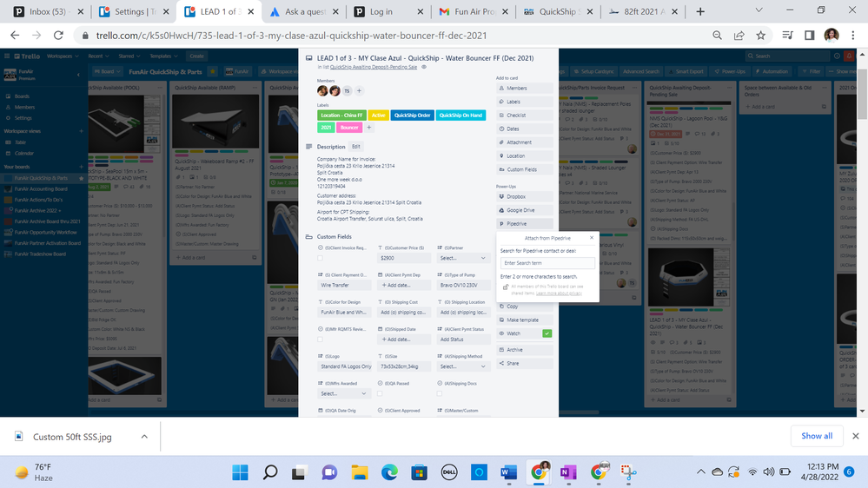Star the FunAir QuickShip & Parts board
Screen dimensions: 868x488
tap(213, 71)
